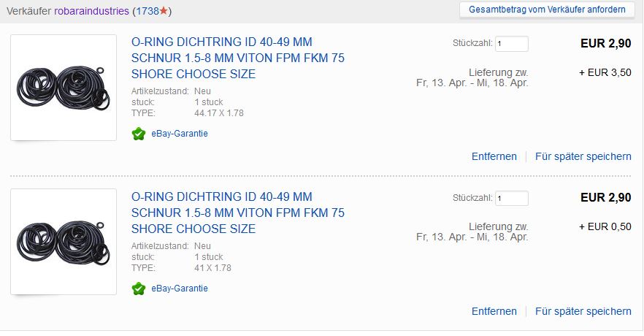View seller feedback score 1738
644x336 pixels.
[147, 12]
